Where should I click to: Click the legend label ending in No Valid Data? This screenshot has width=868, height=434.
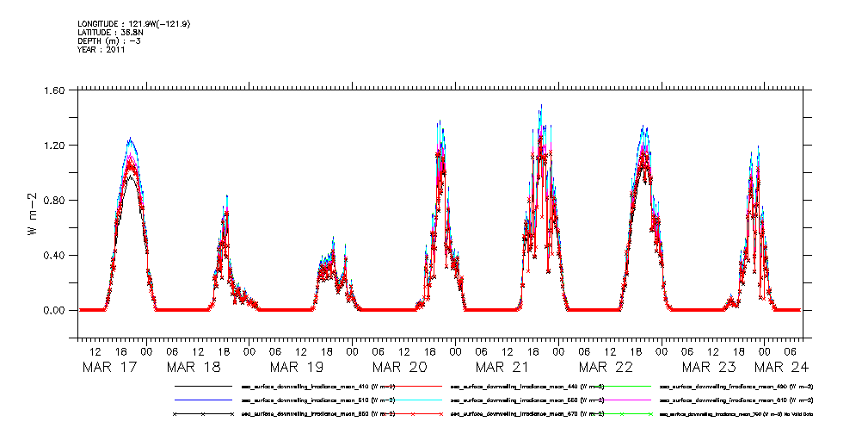736,414
